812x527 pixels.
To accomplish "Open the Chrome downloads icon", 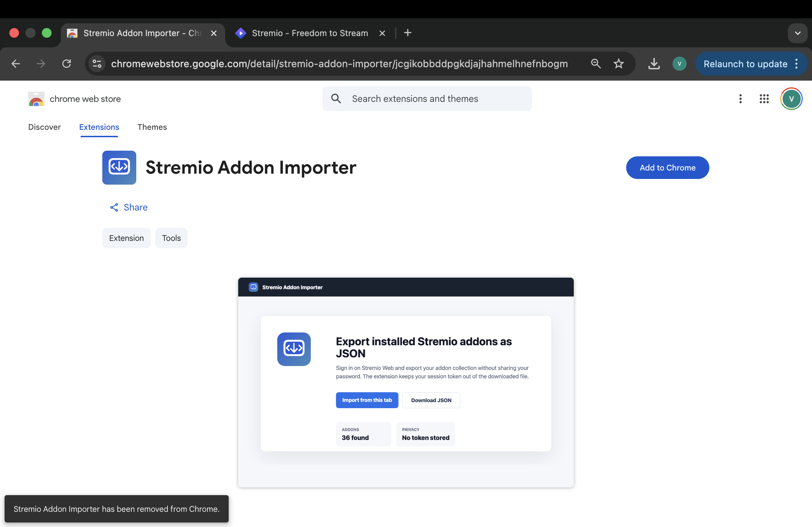I will click(x=654, y=64).
